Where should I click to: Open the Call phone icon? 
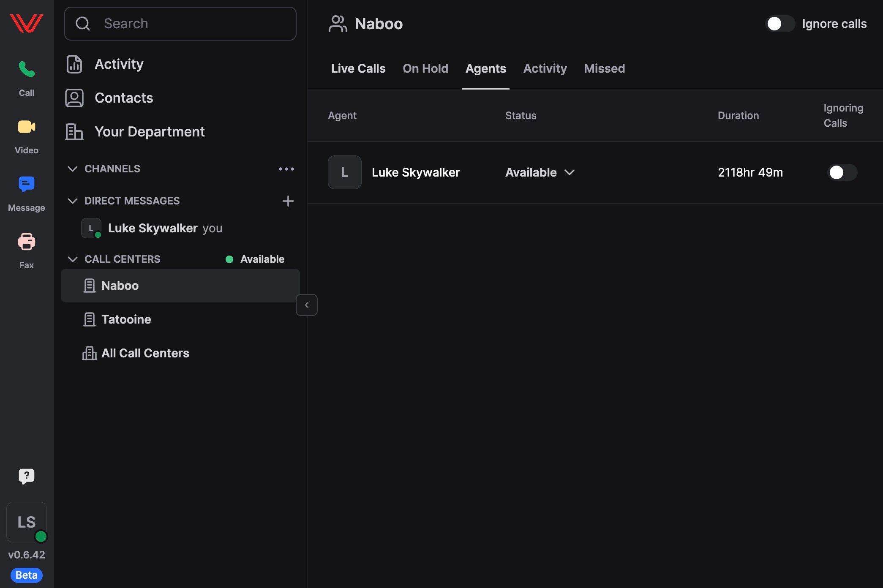pos(26,70)
